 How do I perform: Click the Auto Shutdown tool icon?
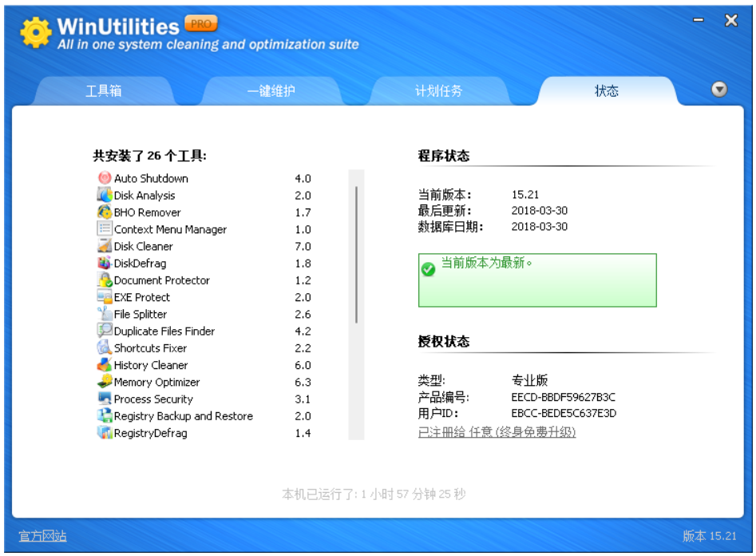[105, 177]
